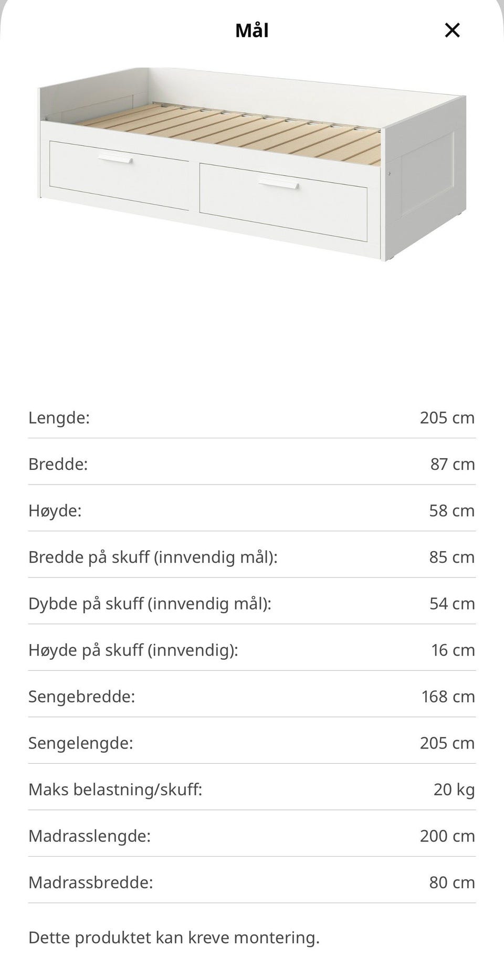
Task: Click the Høyde på skuff row
Action: tap(252, 650)
